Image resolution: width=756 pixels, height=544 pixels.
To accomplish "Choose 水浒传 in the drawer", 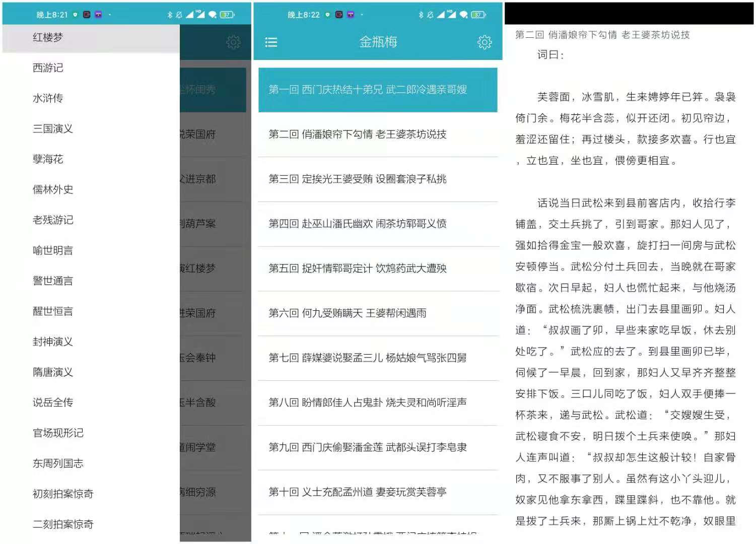I will [46, 98].
